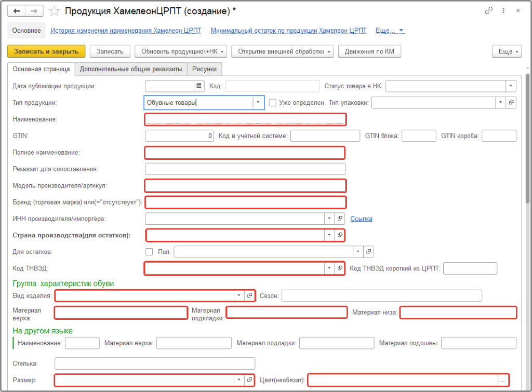Open Открытие внешней обработки submenu
The height and width of the screenshot is (392, 532).
tap(283, 51)
